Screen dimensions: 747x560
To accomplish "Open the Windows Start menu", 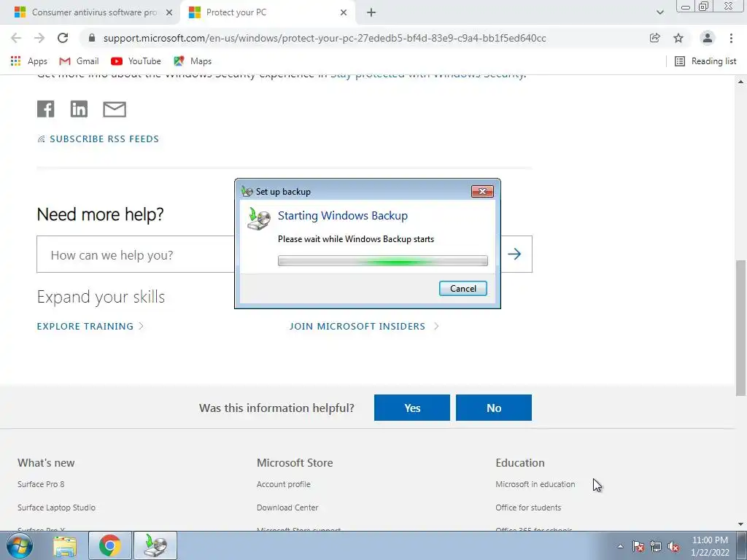I will 20,545.
